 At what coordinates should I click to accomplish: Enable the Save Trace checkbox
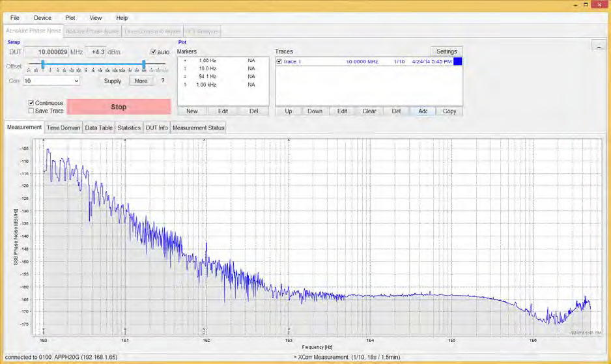[31, 111]
